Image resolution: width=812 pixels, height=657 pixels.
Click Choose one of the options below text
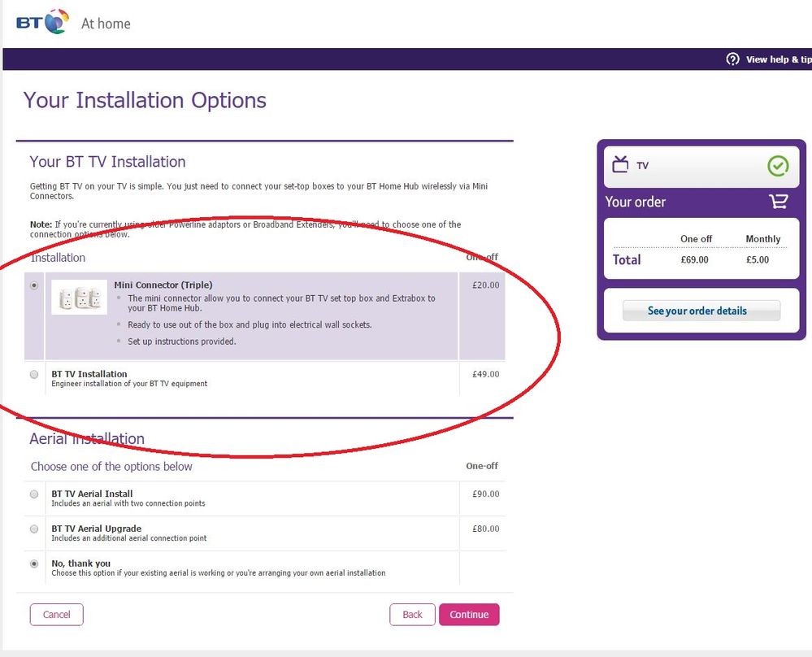[111, 467]
